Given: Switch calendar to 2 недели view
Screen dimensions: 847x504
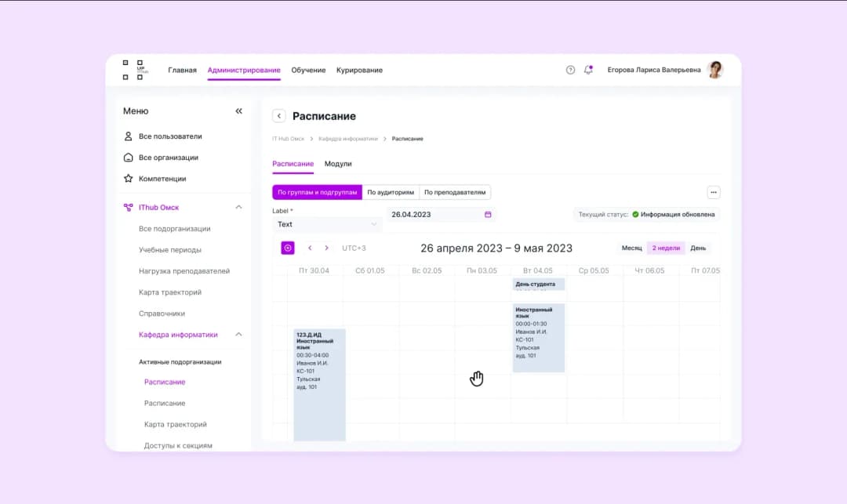Looking at the screenshot, I should coord(666,248).
